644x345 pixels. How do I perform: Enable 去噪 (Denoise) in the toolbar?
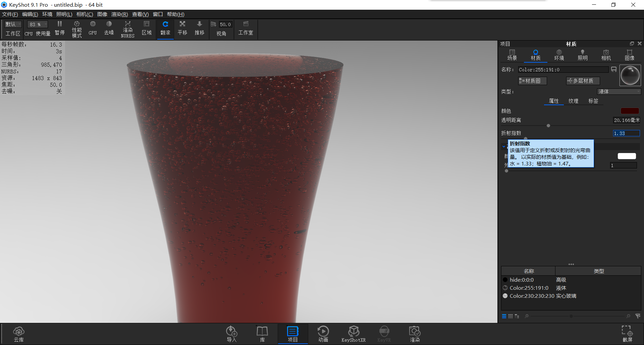[109, 28]
